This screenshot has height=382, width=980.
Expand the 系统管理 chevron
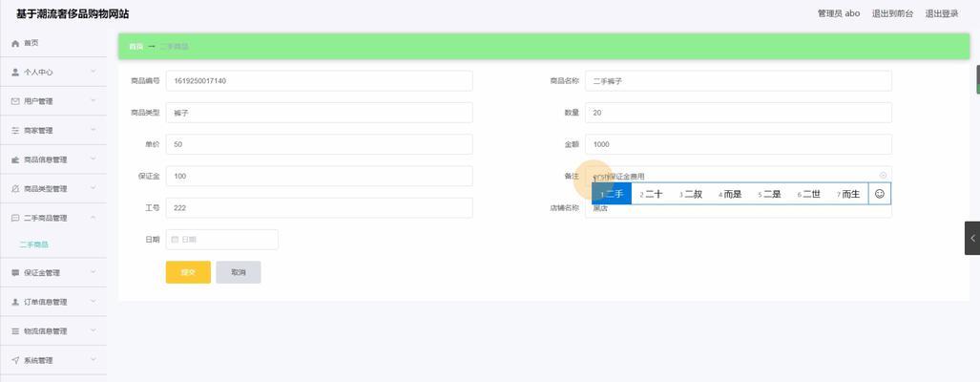(x=94, y=359)
